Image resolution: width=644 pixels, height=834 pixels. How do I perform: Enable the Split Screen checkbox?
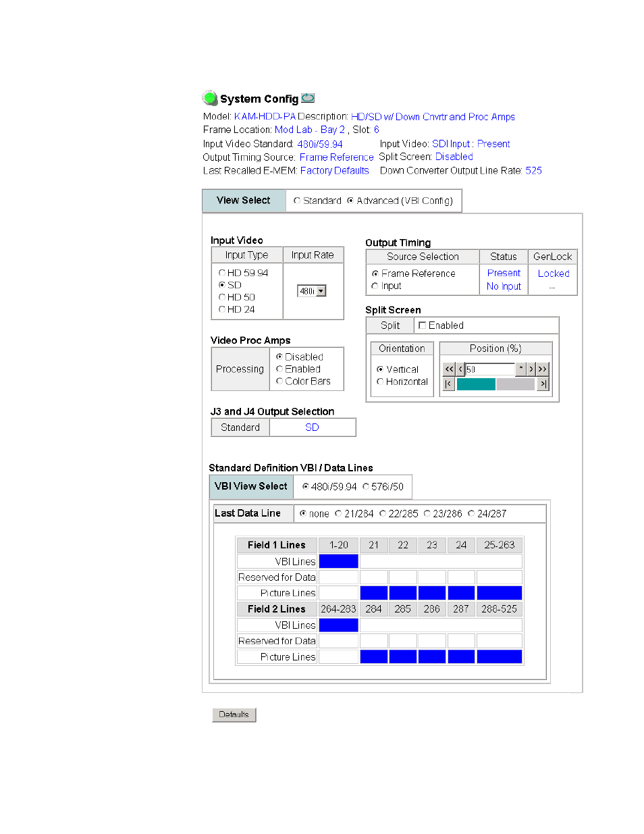422,325
